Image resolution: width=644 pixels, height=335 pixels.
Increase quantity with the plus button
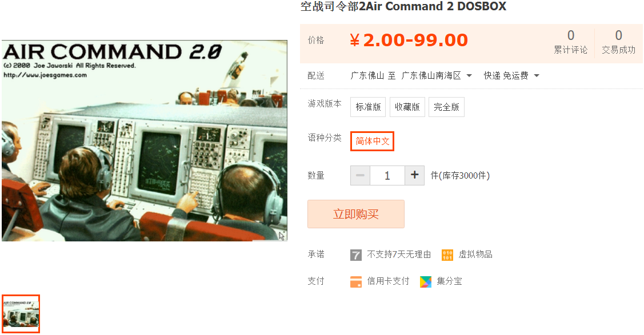414,176
